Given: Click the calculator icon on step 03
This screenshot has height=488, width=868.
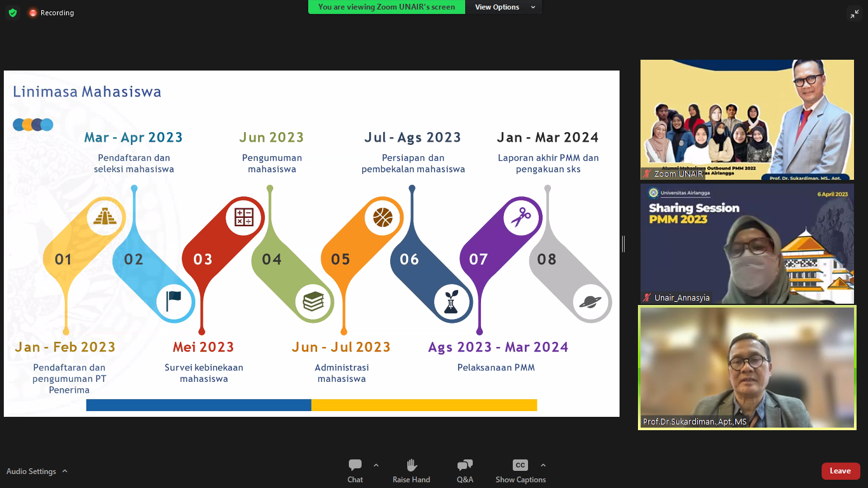Looking at the screenshot, I should 244,217.
